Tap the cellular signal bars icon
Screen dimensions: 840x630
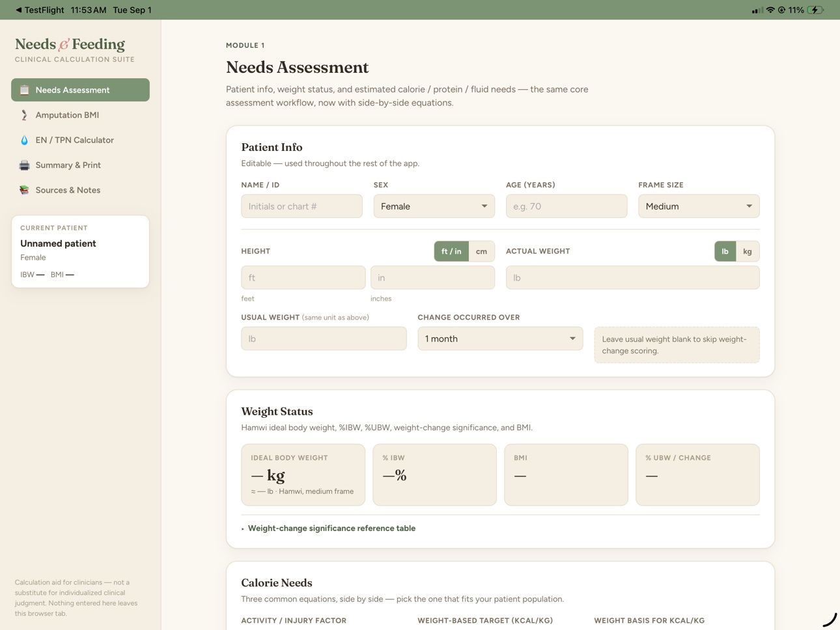pos(757,10)
